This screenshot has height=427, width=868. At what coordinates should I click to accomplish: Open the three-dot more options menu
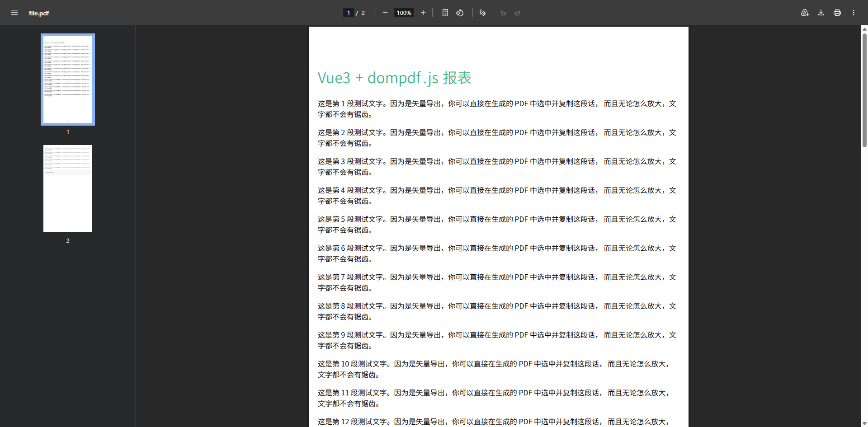point(854,13)
